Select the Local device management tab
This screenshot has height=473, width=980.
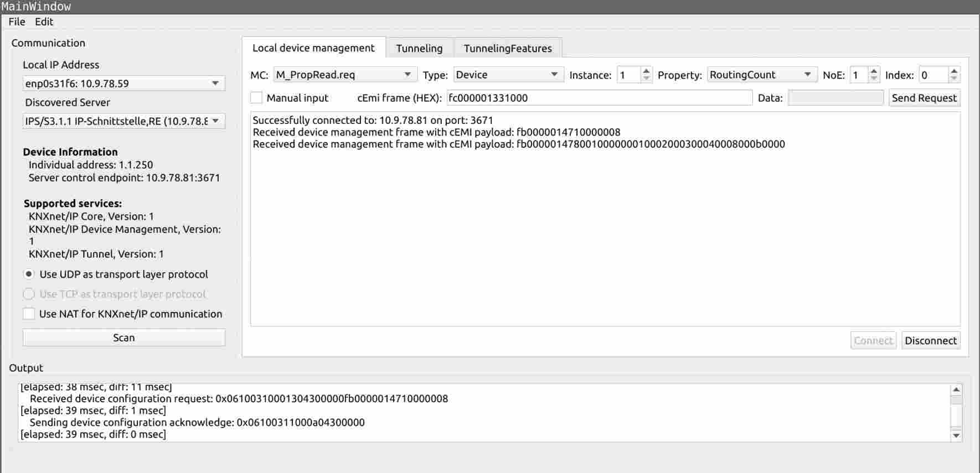click(x=313, y=48)
